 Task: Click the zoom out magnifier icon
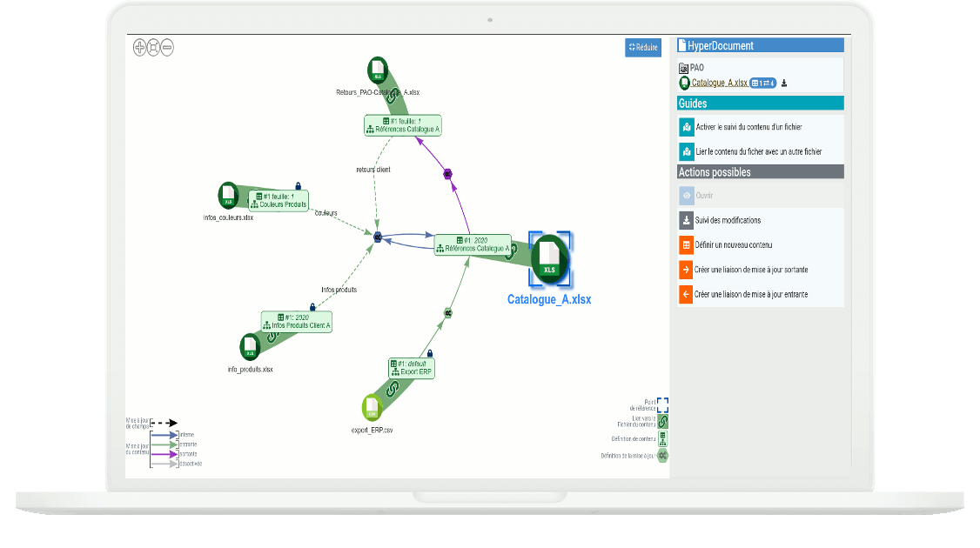point(167,48)
